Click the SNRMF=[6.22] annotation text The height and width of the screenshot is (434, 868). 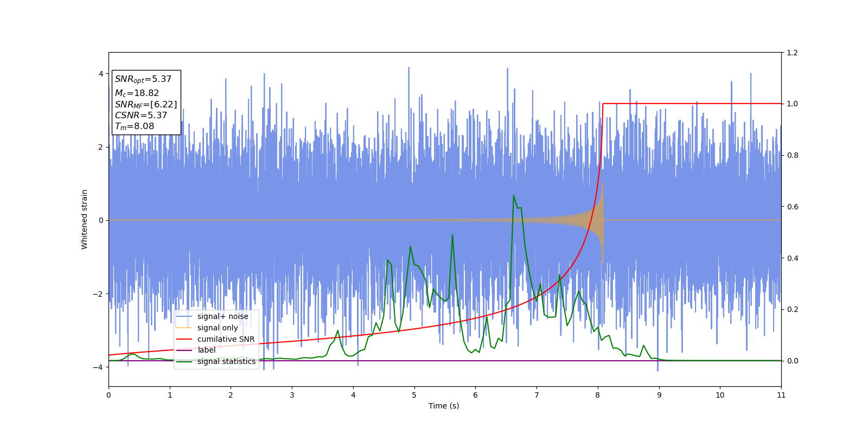[x=146, y=105]
